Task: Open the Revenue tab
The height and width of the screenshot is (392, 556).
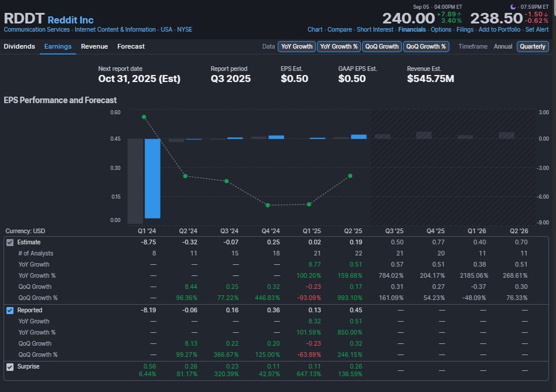Action: pyautogui.click(x=94, y=46)
